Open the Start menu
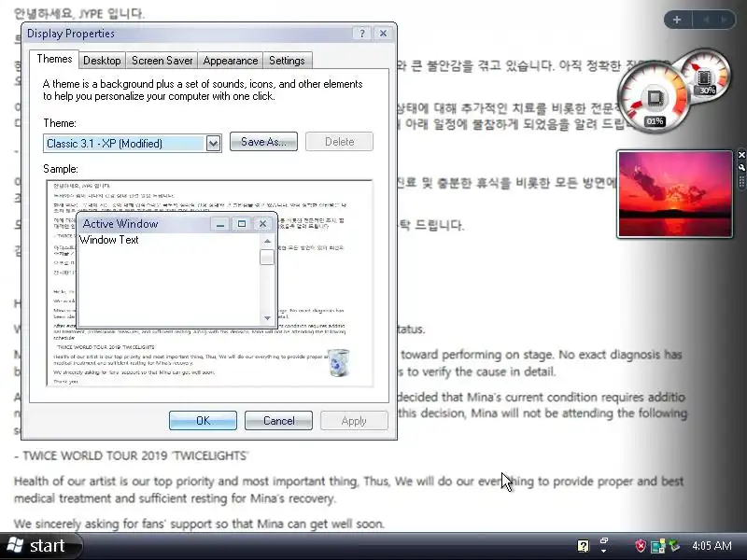This screenshot has height=560, width=747. click(x=40, y=546)
